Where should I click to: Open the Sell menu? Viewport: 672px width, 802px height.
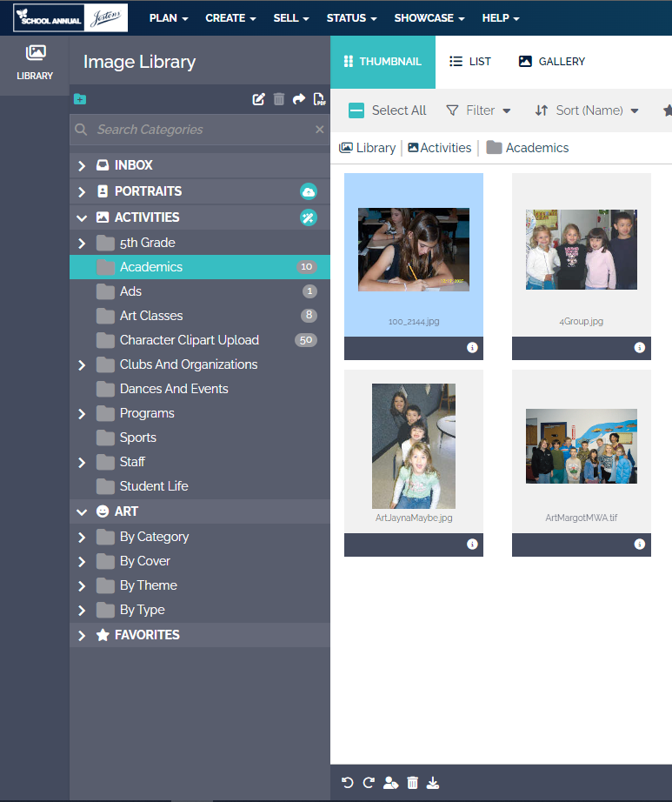(291, 18)
